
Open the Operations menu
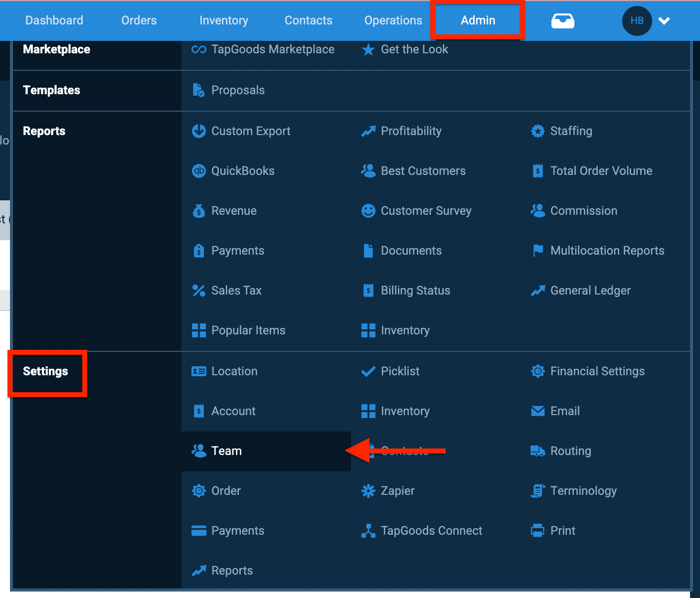pos(393,20)
